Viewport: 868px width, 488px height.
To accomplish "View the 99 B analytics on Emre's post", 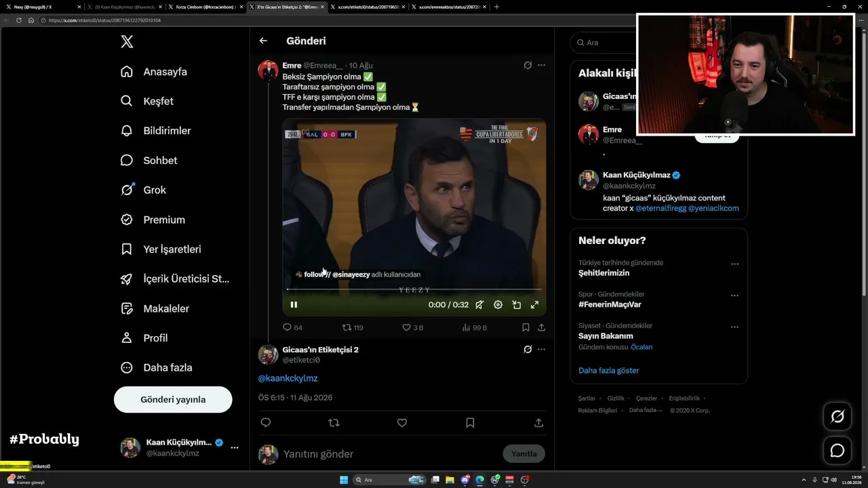I will pos(474,327).
